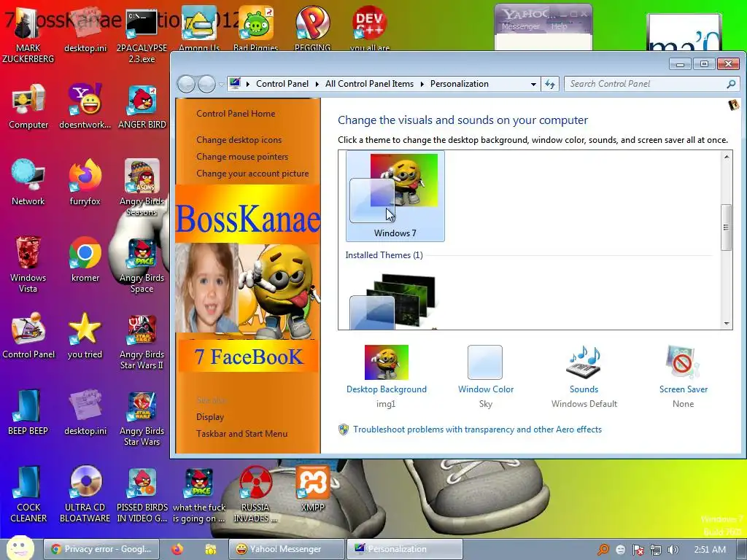Click theme list scroll up arrow
Screen dimensions: 747x560
(x=726, y=157)
